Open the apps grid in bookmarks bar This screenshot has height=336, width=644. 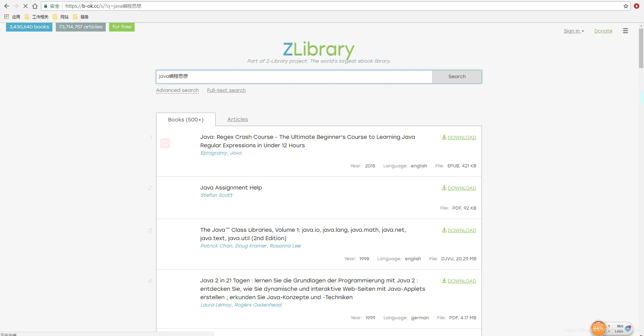(x=6, y=17)
